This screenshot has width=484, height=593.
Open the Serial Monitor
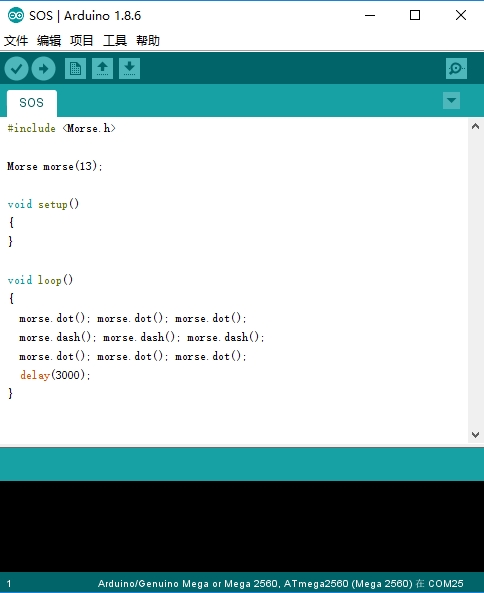pyautogui.click(x=456, y=68)
